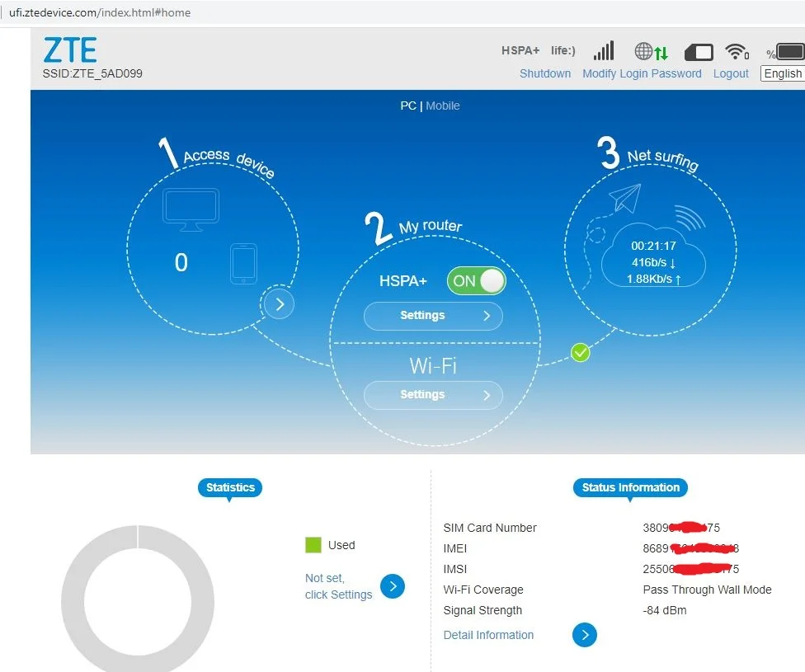Click SSID:ZTE_5AD099 text
This screenshot has height=672, width=805.
[92, 73]
